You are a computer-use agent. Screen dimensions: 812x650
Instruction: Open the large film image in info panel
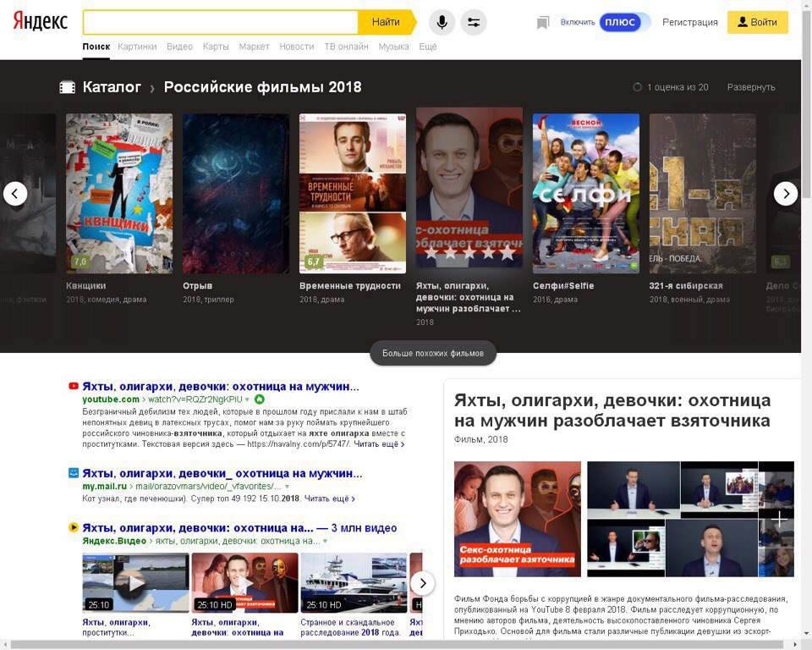click(x=518, y=519)
